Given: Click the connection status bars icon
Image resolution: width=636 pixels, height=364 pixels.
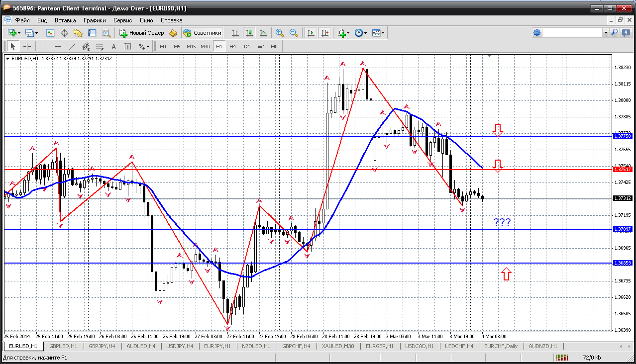Looking at the screenshot, I should (x=562, y=358).
